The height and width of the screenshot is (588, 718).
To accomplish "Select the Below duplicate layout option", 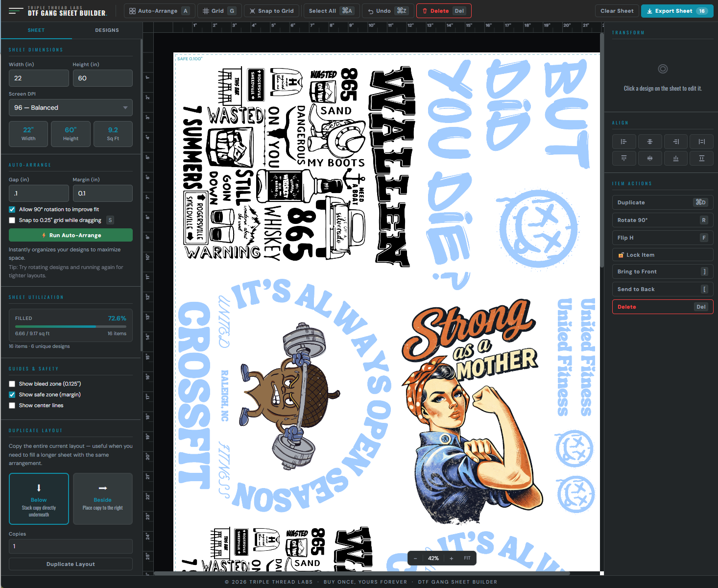I will 39,499.
